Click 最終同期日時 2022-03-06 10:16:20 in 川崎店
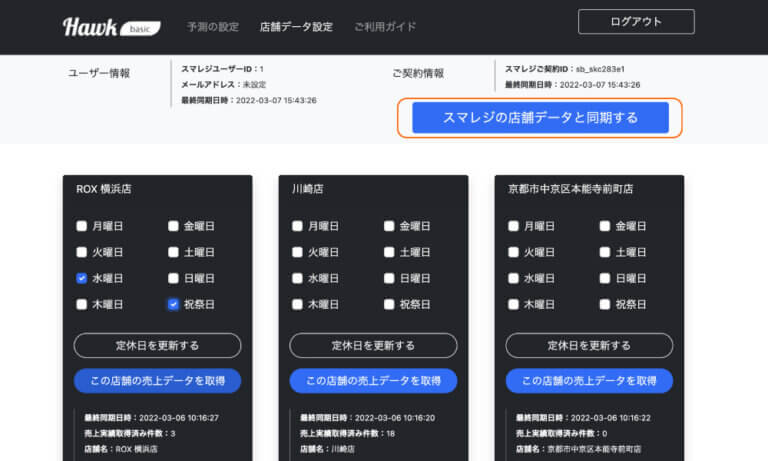This screenshot has width=768, height=461. tap(367, 418)
